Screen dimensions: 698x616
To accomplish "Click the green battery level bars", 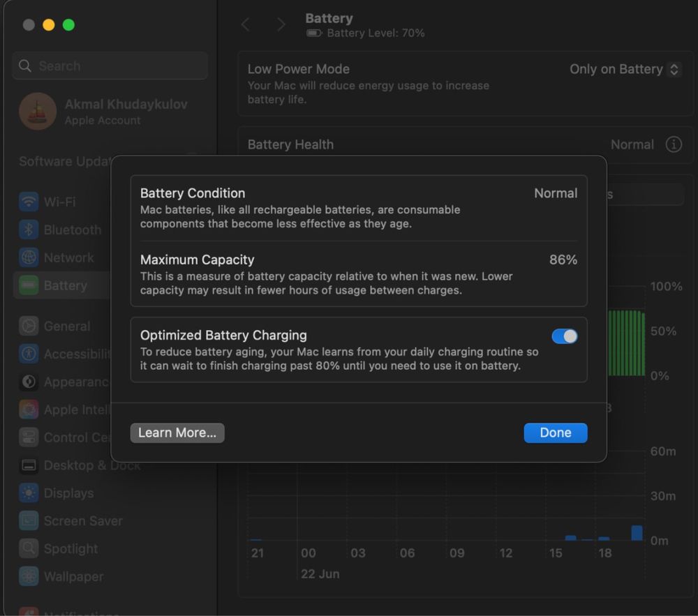I will coord(626,343).
